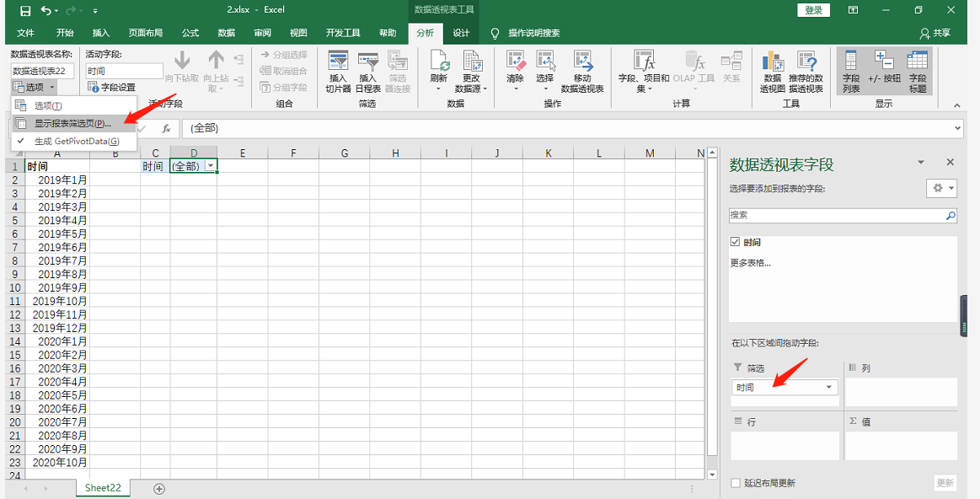Click More Tables (更多表格...) link
The width and height of the screenshot is (980, 499).
(750, 263)
